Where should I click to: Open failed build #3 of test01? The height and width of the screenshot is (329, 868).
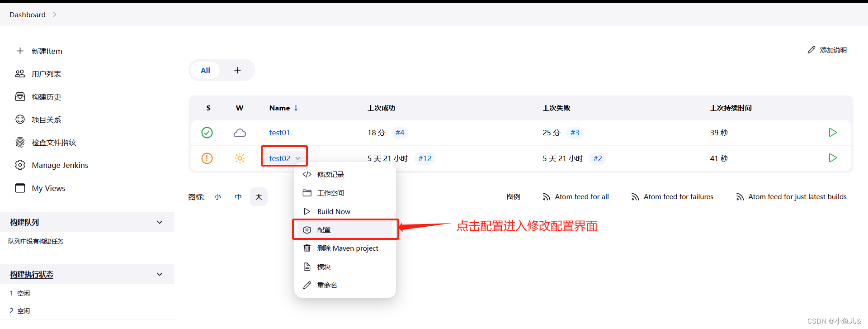click(575, 133)
